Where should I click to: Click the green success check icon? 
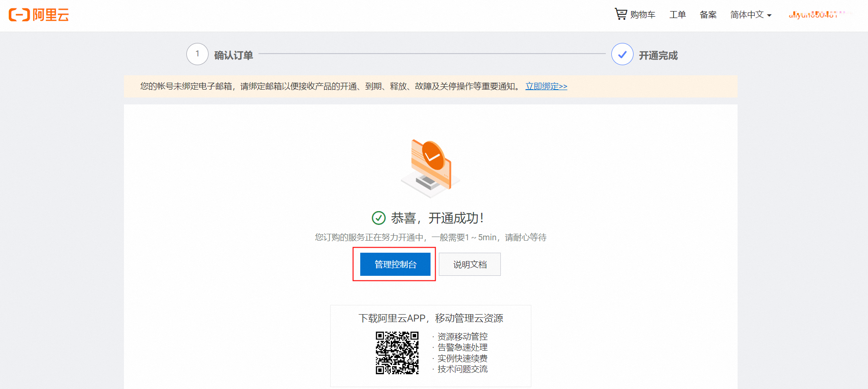coord(379,218)
